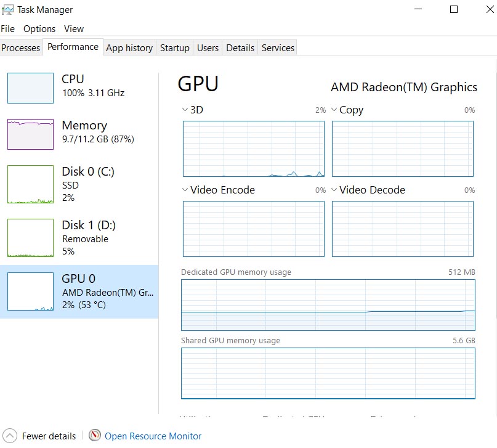Click the Video Decode usage graph

pos(403,229)
